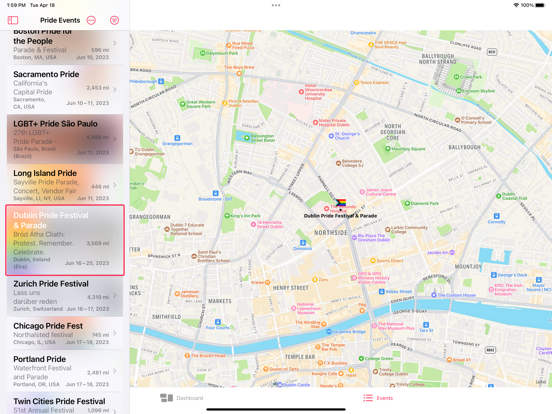The height and width of the screenshot is (414, 552).
Task: Click the Great Western Square Park marker
Action: pos(182,104)
